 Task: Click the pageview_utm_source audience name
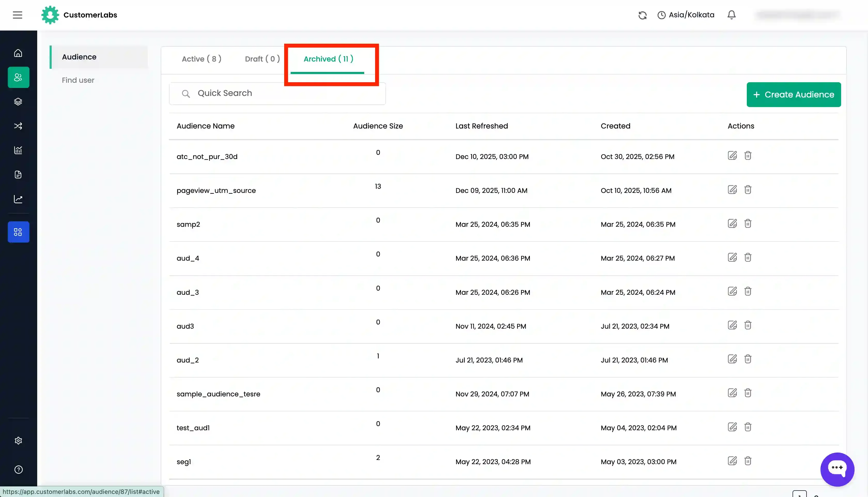click(x=216, y=191)
